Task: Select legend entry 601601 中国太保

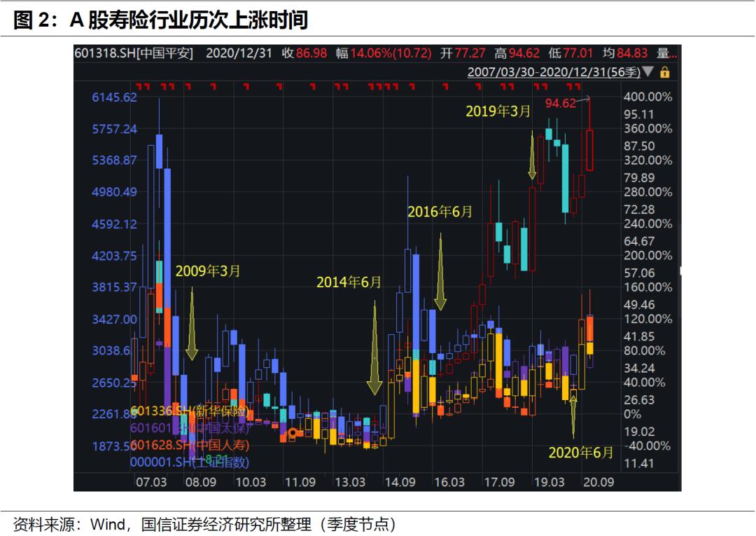Action: click(x=190, y=428)
